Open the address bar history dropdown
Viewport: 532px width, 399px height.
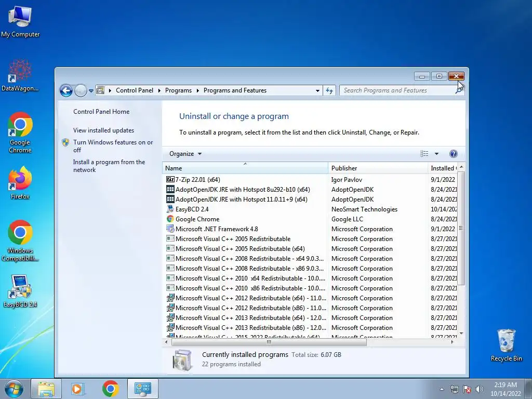point(317,90)
